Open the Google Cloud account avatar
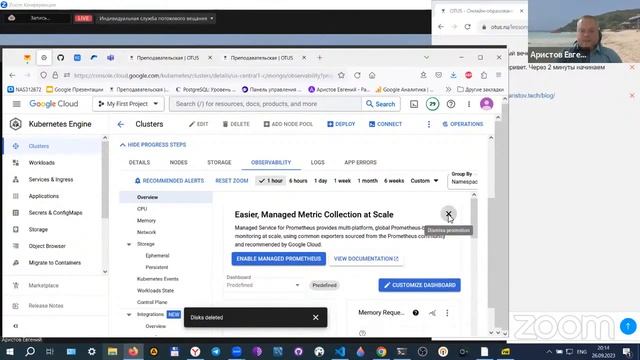 coord(486,104)
